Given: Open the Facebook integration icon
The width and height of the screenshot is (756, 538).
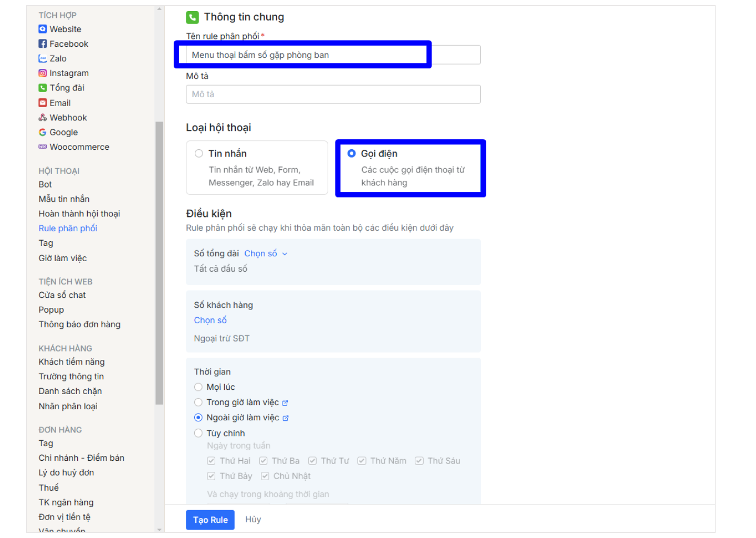Looking at the screenshot, I should coord(43,44).
